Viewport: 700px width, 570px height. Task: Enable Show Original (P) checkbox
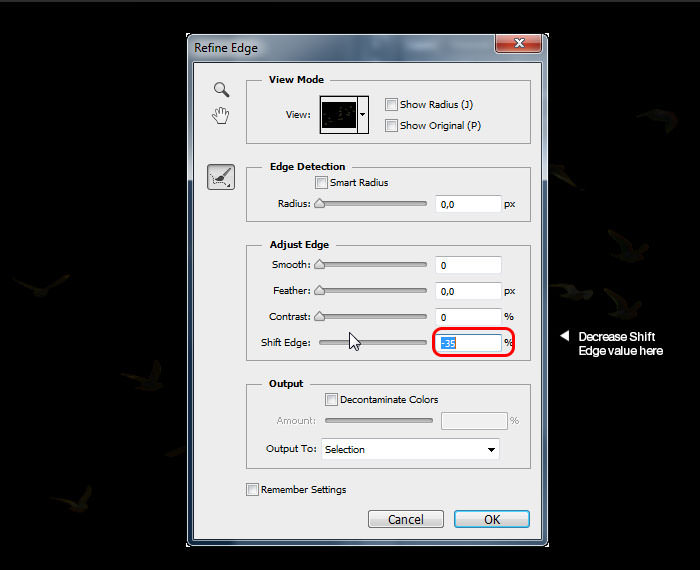coord(391,125)
